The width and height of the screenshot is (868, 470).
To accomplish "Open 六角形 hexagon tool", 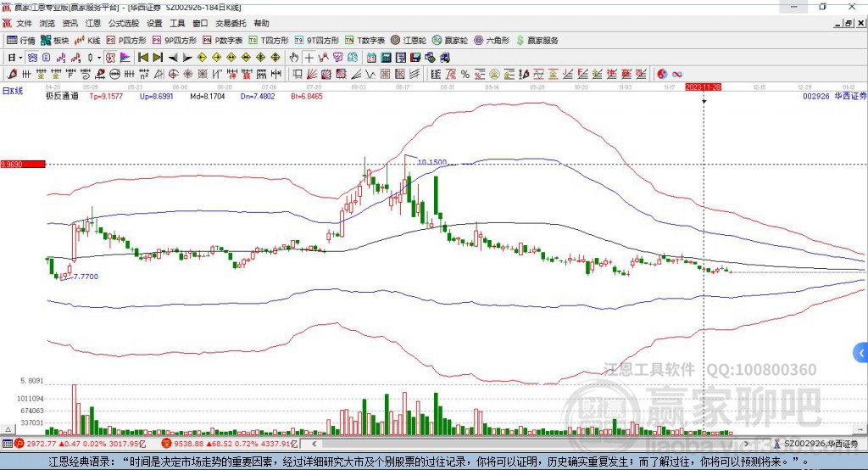I will point(492,41).
